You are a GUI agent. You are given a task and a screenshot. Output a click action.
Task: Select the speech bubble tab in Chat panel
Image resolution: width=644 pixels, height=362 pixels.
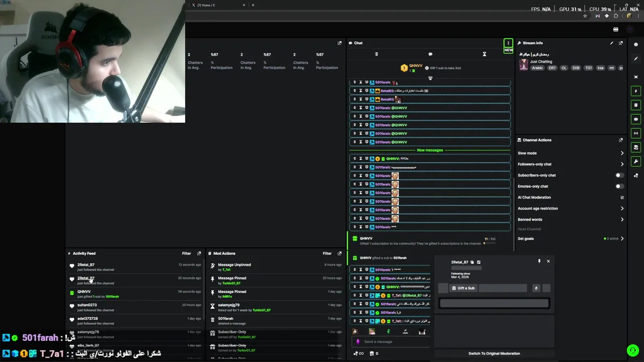tap(430, 54)
